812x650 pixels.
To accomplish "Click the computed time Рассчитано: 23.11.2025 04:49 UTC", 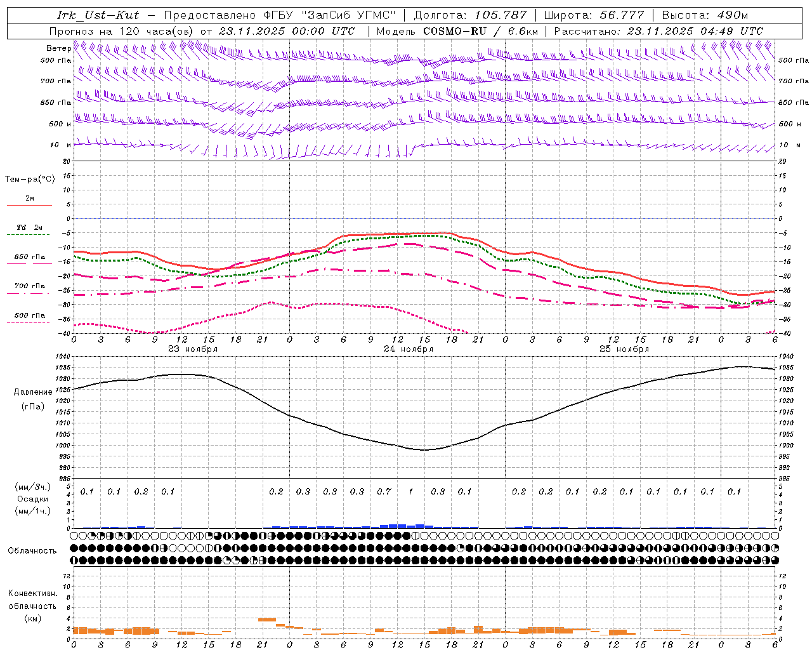I will tap(658, 31).
